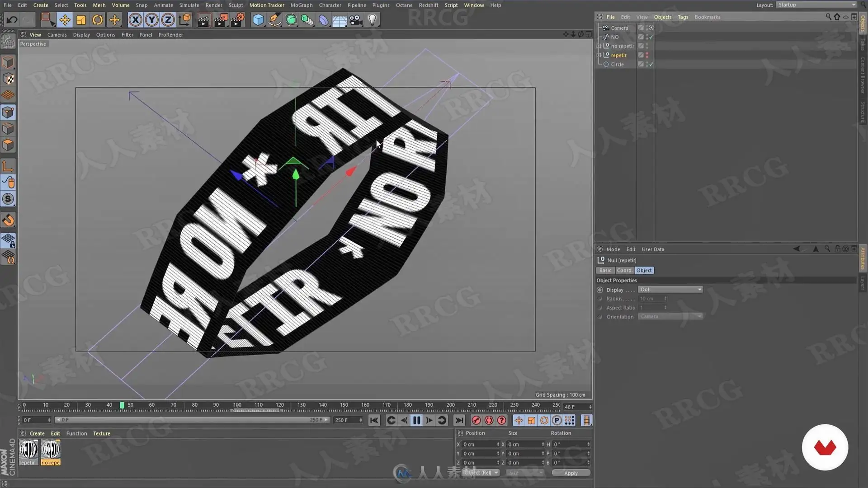
Task: Select the Move tool in toolbar
Action: (x=65, y=20)
